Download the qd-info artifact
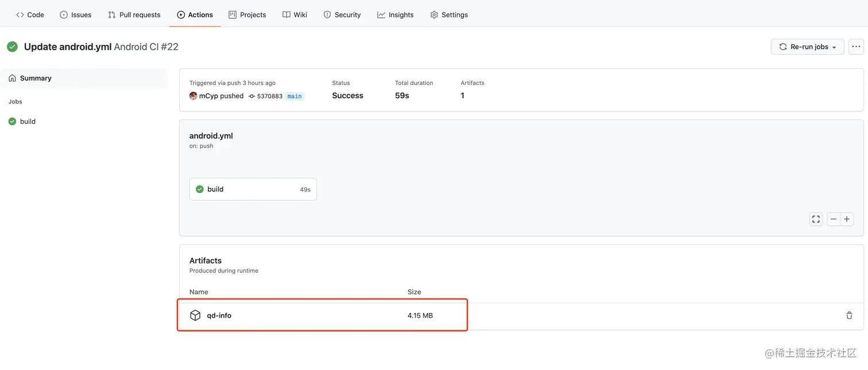This screenshot has width=868, height=370. coord(219,315)
